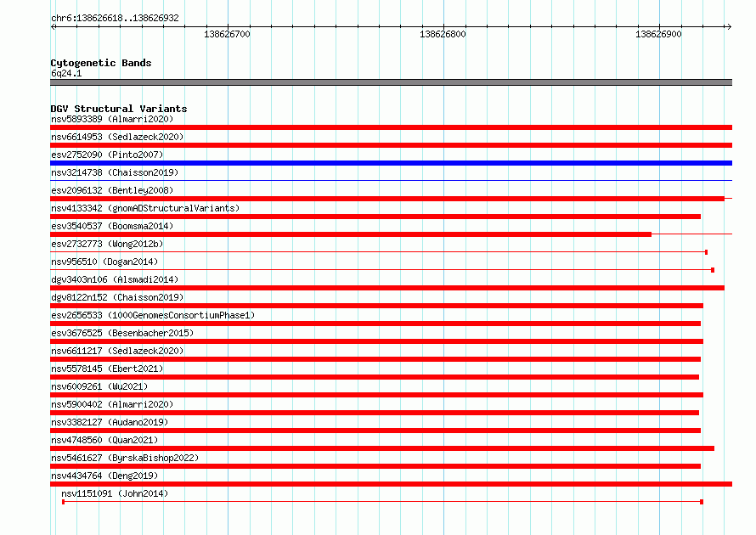Click the right arrow of the coordinate ruler
756x535 pixels.
click(x=729, y=26)
